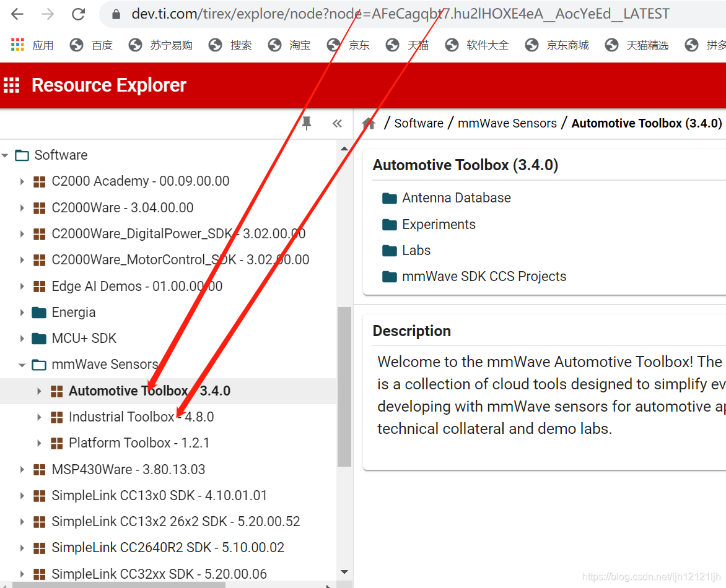Open the 天猫精选 bookmark

[x=637, y=45]
